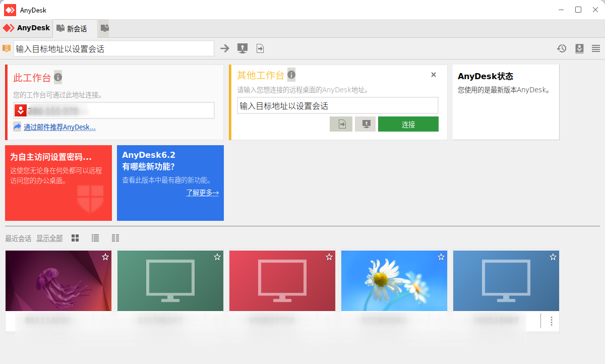
Task: Click the green 连接 button
Action: (408, 124)
